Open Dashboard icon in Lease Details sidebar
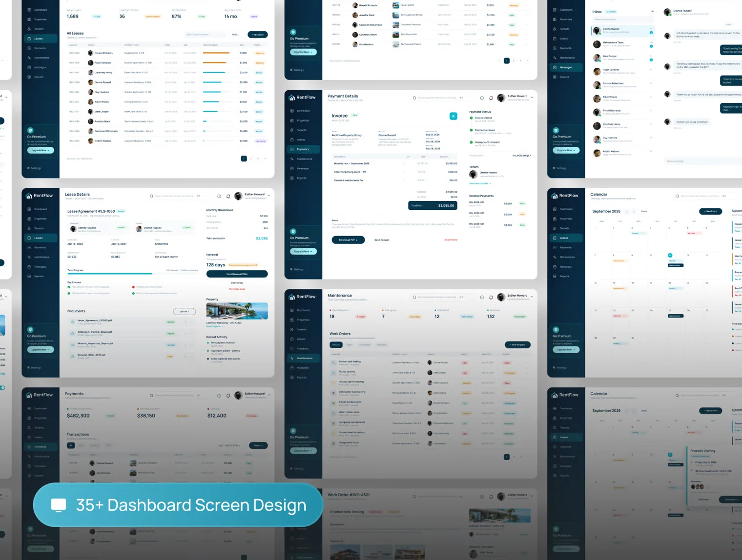Viewport: 742px width, 560px height. coord(29,209)
